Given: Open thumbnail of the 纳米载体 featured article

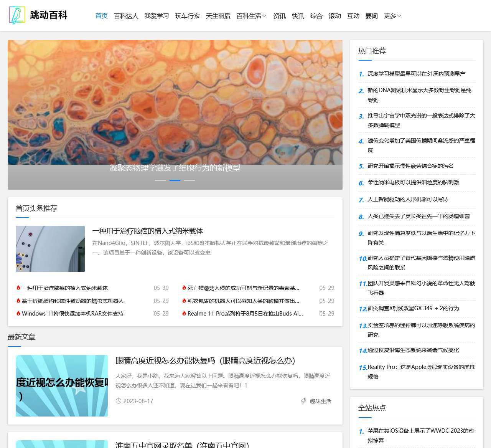Looking at the screenshot, I should [x=50, y=249].
